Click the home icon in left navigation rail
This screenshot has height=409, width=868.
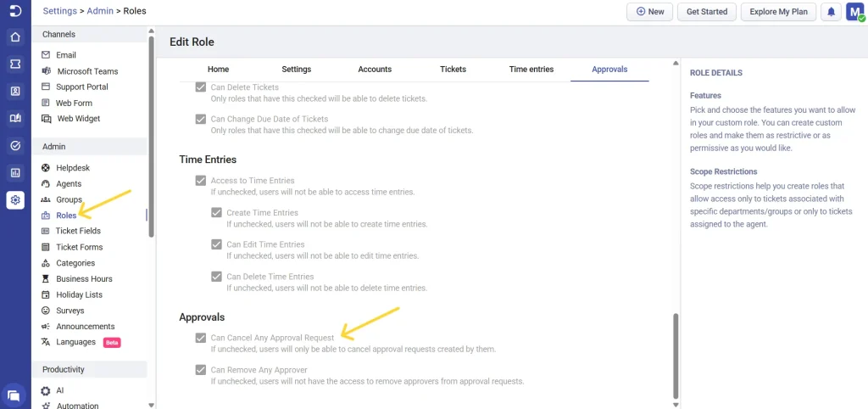click(15, 37)
